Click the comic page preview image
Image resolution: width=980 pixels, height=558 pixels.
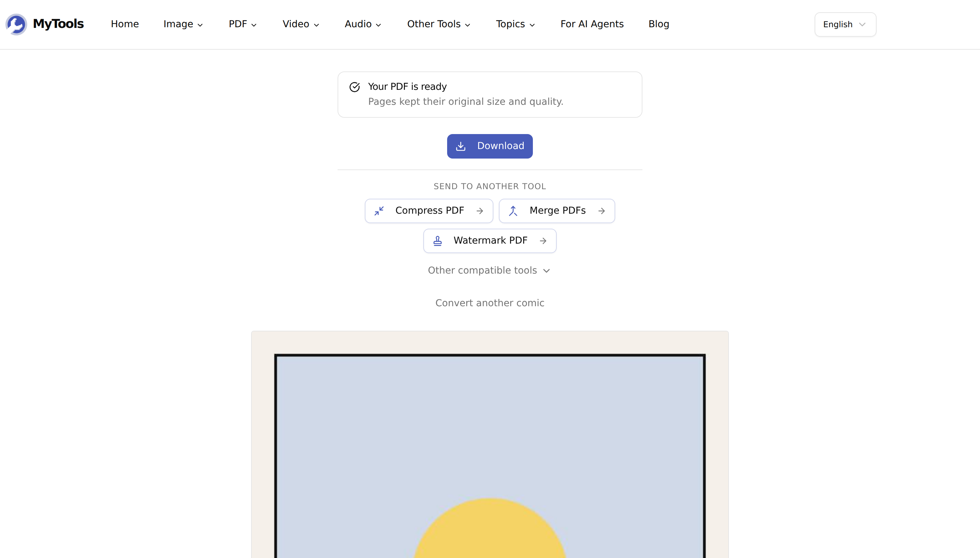point(490,445)
